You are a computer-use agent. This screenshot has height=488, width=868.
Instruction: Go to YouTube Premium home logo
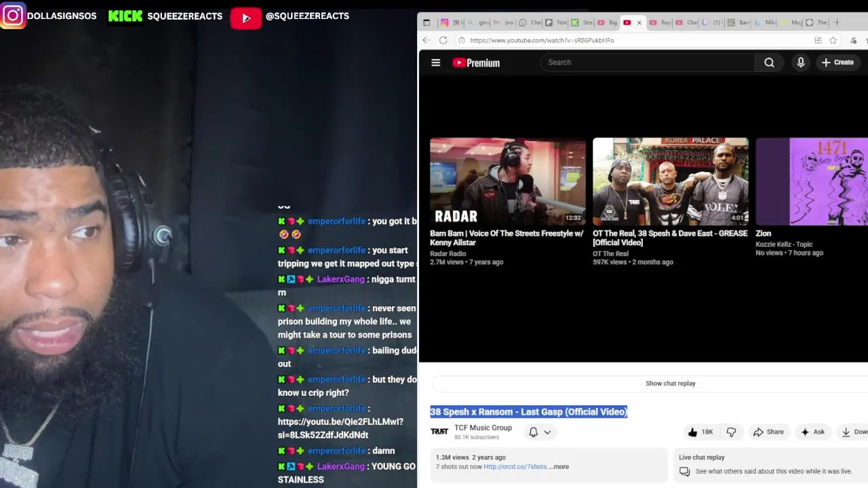pos(476,62)
